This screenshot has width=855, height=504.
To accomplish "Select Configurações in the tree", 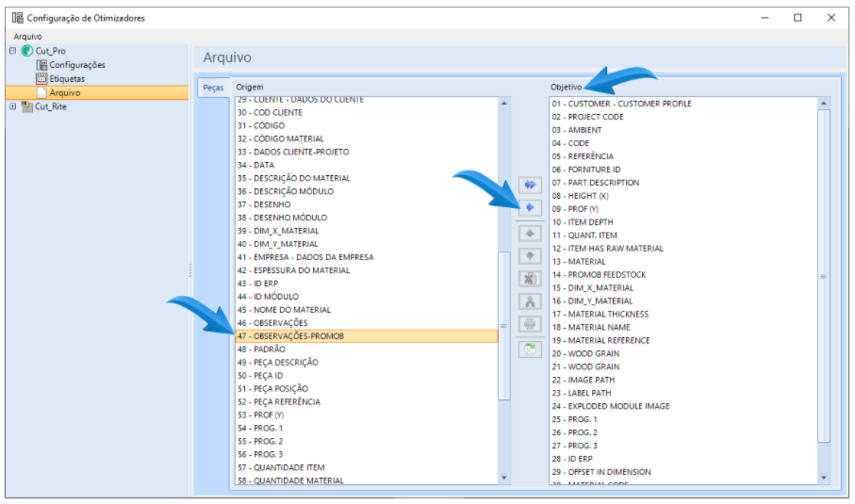I will point(77,65).
